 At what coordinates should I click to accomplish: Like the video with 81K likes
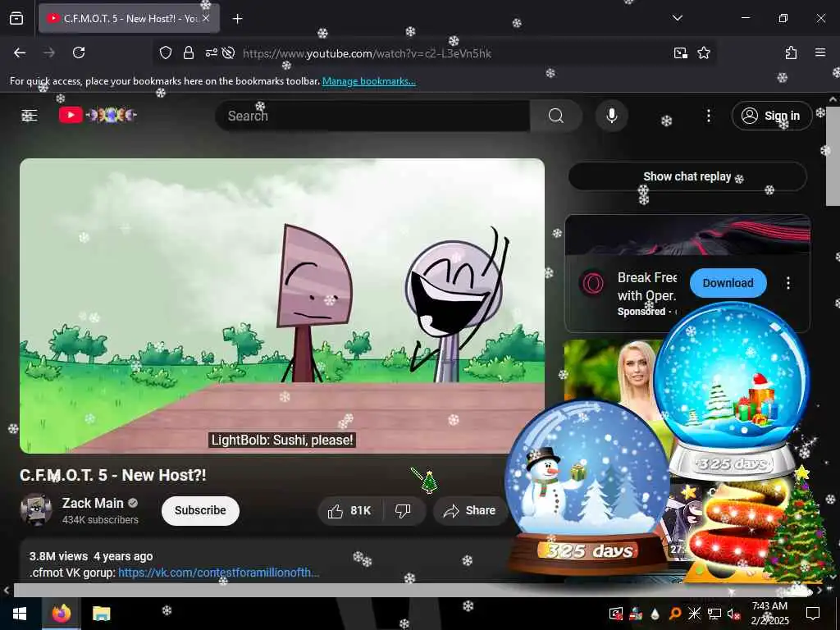tap(349, 510)
